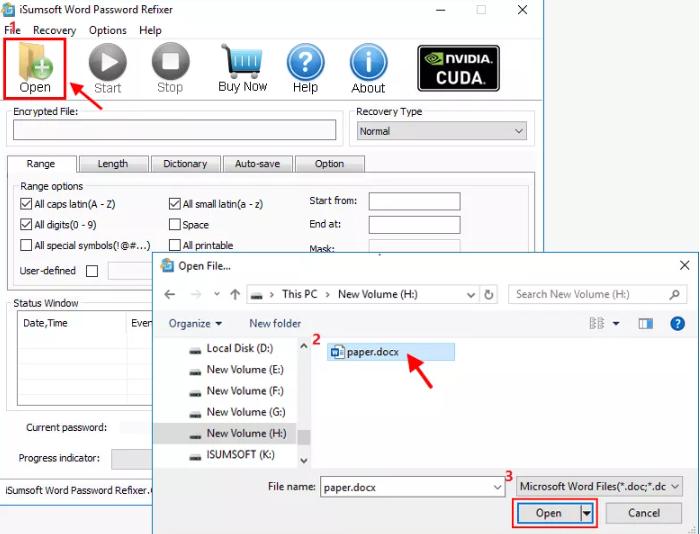Click the Start from input field
This screenshot has height=534, width=700.
click(414, 201)
